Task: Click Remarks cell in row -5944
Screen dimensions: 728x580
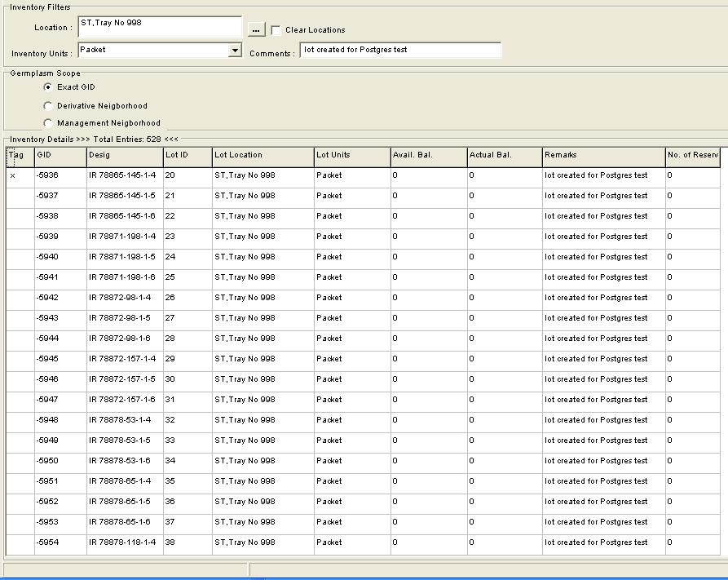Action: click(604, 341)
